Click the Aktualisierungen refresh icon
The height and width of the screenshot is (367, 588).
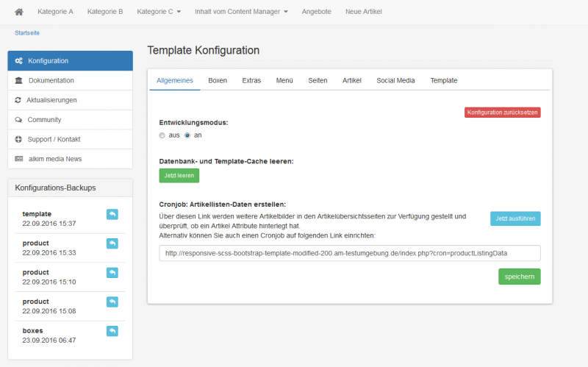18,100
